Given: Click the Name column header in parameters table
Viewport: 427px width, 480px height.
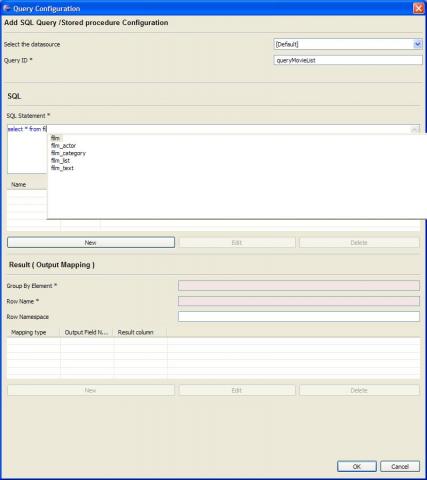Looking at the screenshot, I should pyautogui.click(x=27, y=184).
